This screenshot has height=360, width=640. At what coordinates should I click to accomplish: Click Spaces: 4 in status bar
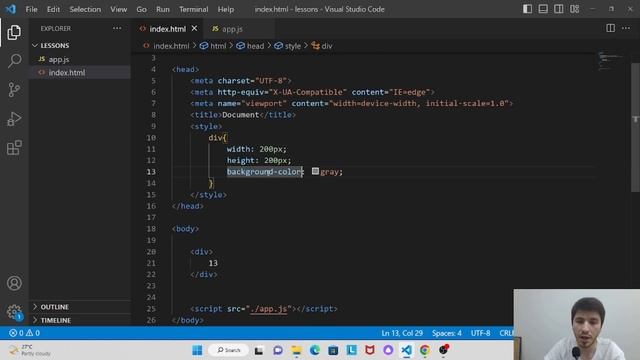(447, 333)
